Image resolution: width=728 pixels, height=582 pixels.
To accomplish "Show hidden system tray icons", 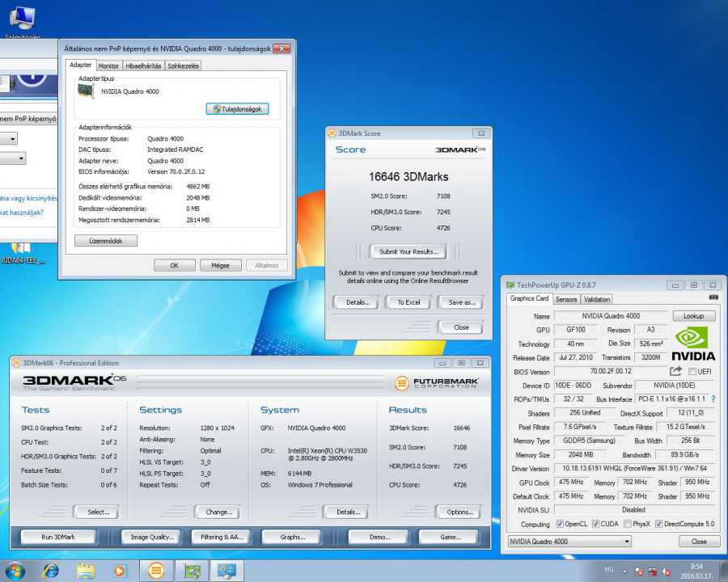I will [624, 571].
